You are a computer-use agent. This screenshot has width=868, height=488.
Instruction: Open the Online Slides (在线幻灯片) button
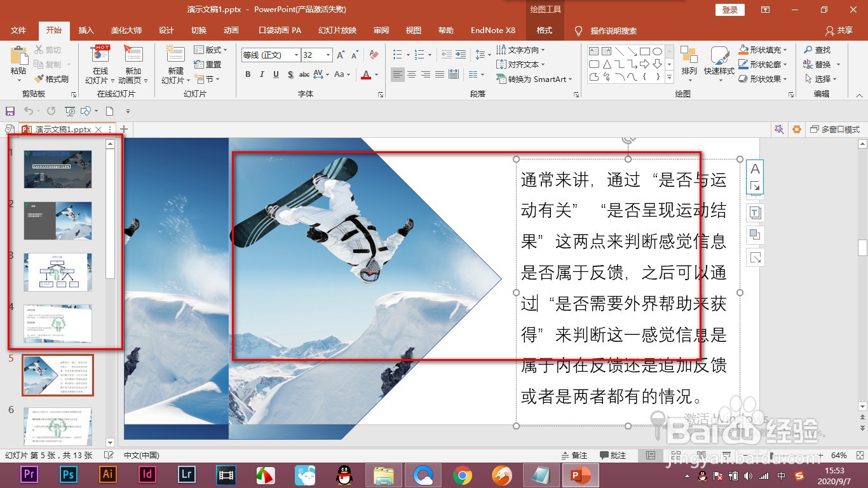pyautogui.click(x=100, y=64)
